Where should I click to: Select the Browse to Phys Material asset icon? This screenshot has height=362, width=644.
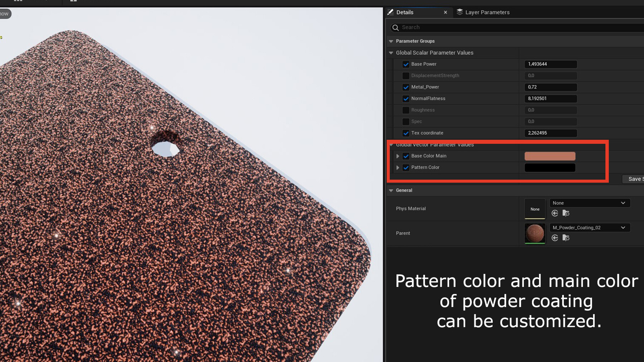(566, 213)
